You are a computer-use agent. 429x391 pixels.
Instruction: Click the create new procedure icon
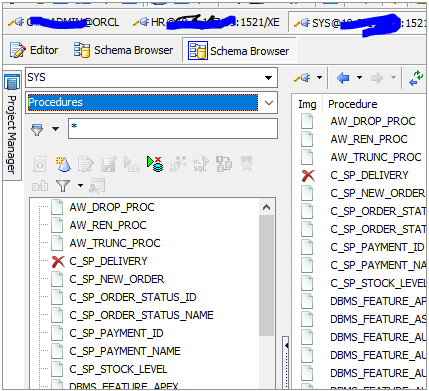click(x=63, y=164)
